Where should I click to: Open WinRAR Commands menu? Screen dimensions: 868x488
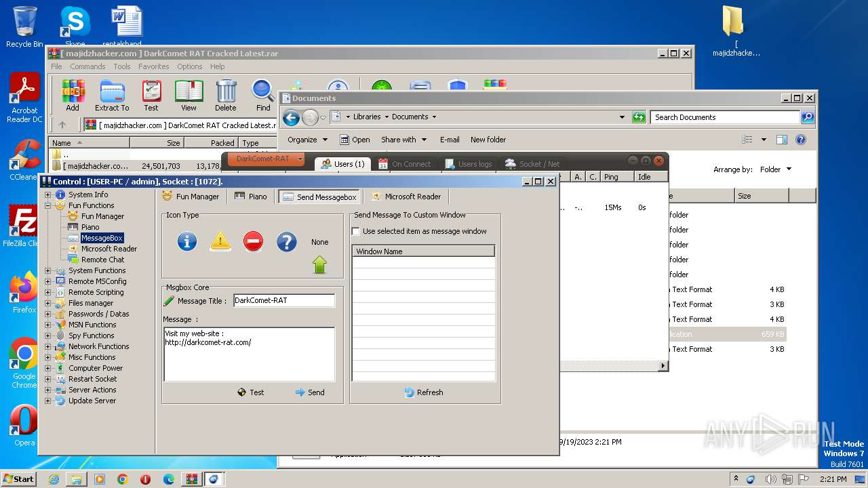(x=87, y=66)
